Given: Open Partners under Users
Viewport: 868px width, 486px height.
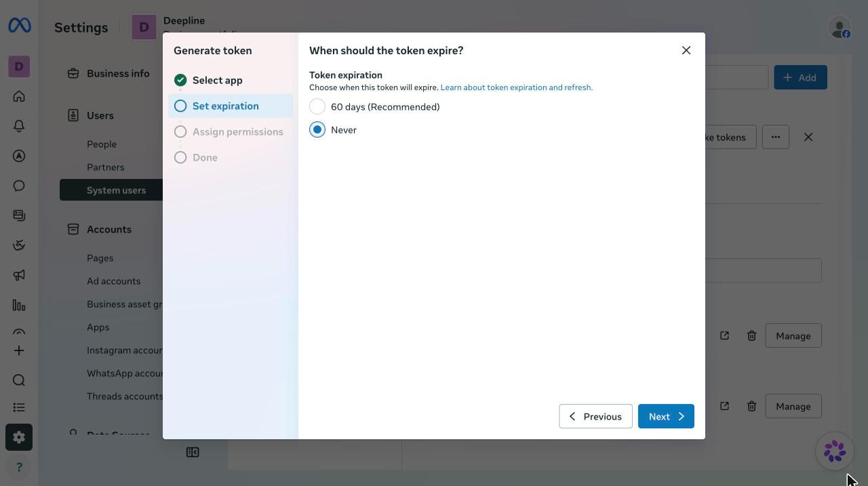Looking at the screenshot, I should pyautogui.click(x=105, y=167).
